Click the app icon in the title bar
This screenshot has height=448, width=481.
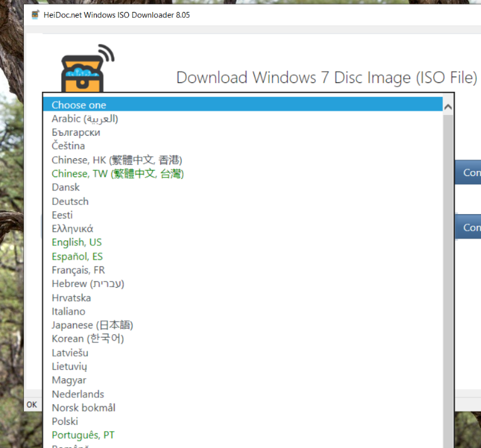tap(35, 14)
